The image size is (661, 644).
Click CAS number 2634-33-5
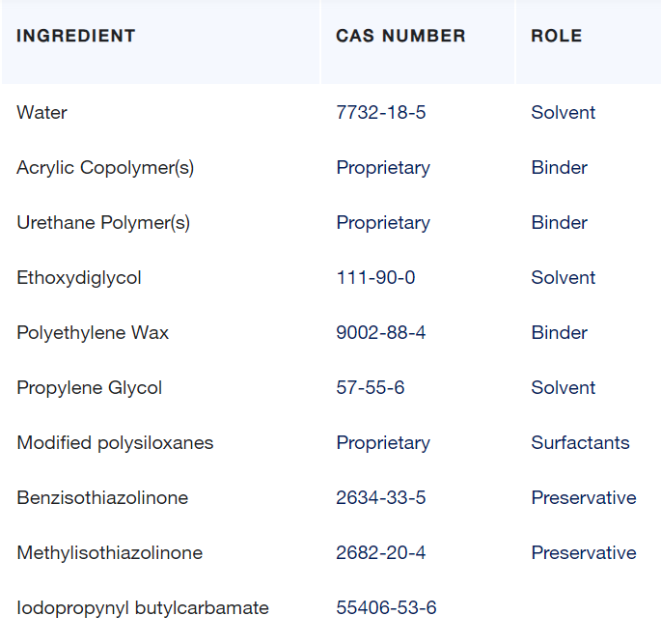381,498
